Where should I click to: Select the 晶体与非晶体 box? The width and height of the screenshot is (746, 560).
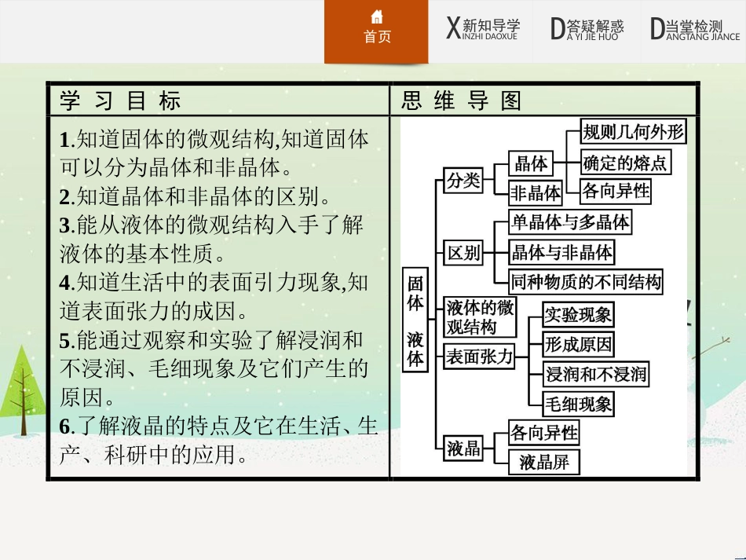pyautogui.click(x=561, y=253)
